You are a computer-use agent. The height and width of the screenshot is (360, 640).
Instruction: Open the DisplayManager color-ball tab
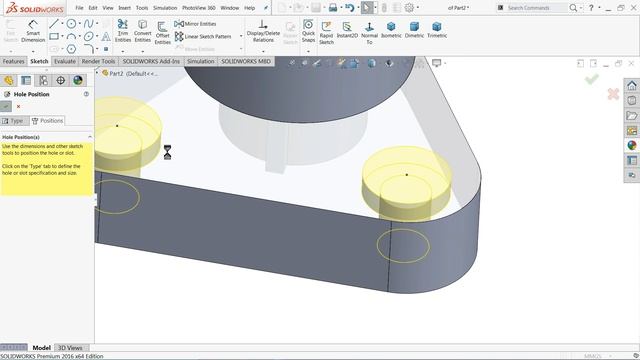78,80
